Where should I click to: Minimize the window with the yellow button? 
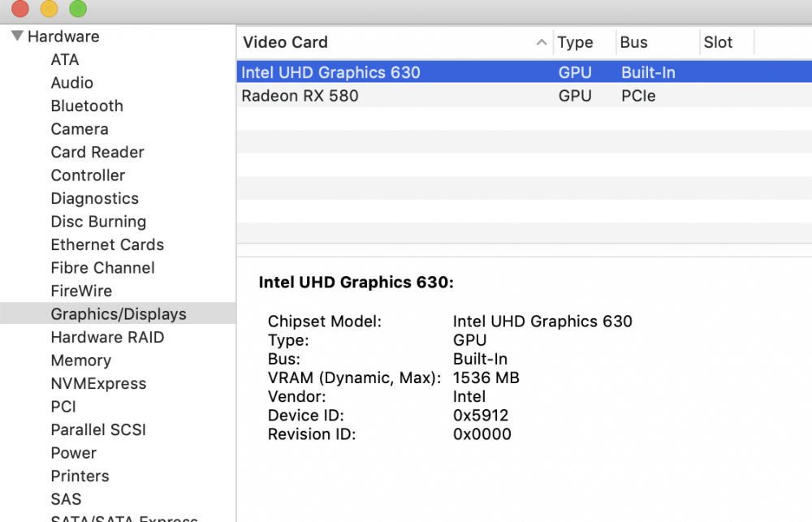tap(50, 8)
